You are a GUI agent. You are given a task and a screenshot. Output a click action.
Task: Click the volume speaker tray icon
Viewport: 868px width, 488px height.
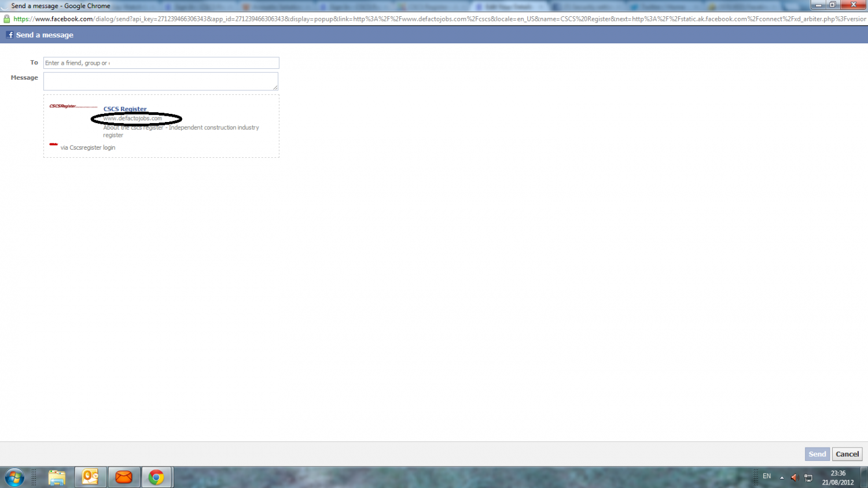pyautogui.click(x=795, y=478)
